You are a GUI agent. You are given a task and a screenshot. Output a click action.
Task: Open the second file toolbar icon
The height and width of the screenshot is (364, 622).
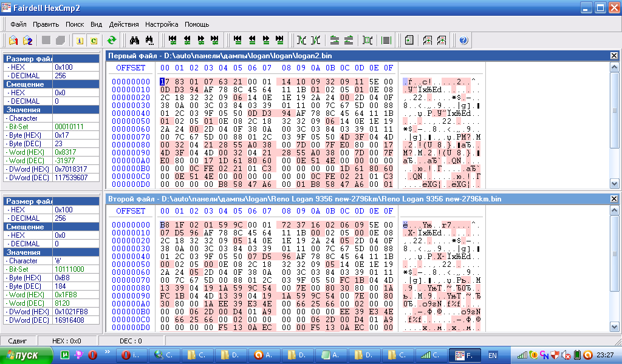pos(27,41)
